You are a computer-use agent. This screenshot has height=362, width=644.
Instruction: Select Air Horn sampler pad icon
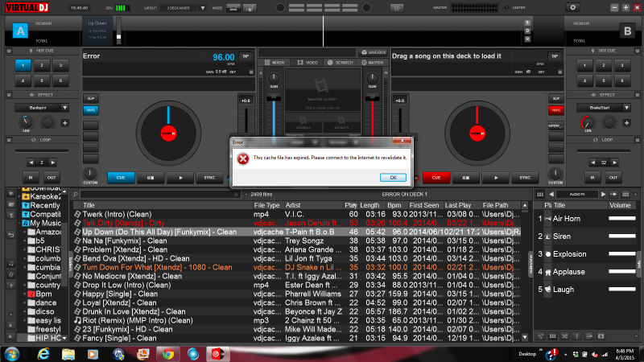547,219
